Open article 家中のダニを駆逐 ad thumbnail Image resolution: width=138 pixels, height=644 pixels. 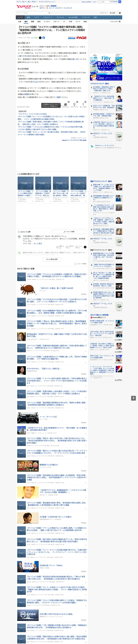(x=28, y=289)
